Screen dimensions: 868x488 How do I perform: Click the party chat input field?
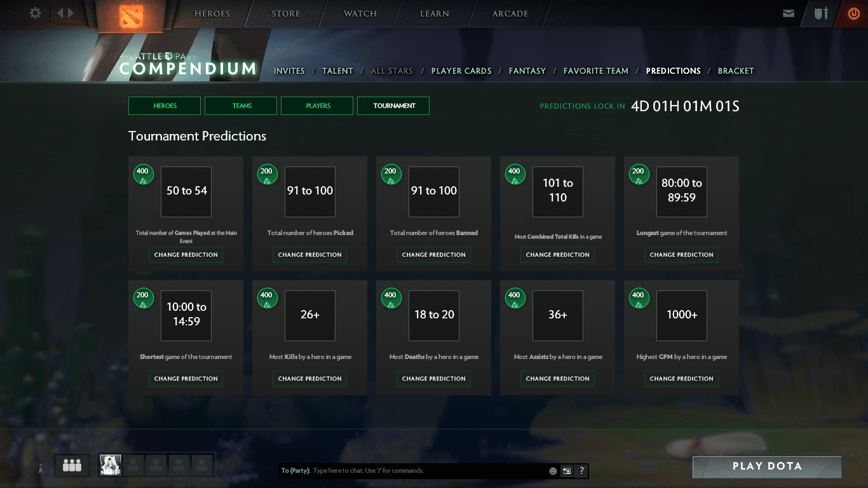tap(413, 470)
